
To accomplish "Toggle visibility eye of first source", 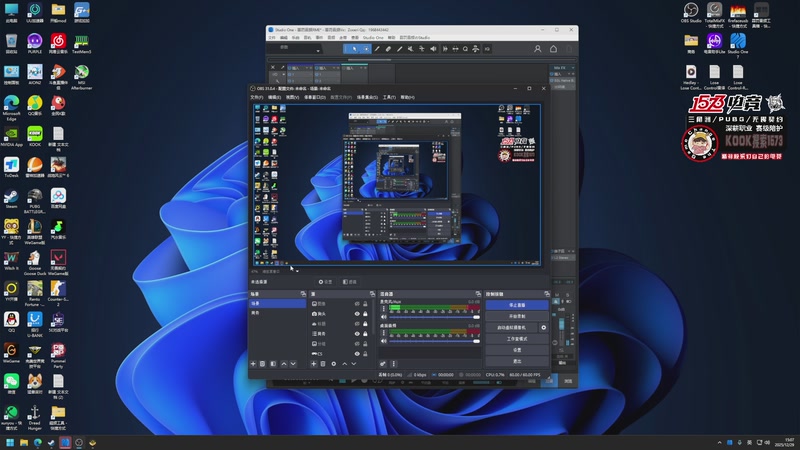I will point(357,303).
